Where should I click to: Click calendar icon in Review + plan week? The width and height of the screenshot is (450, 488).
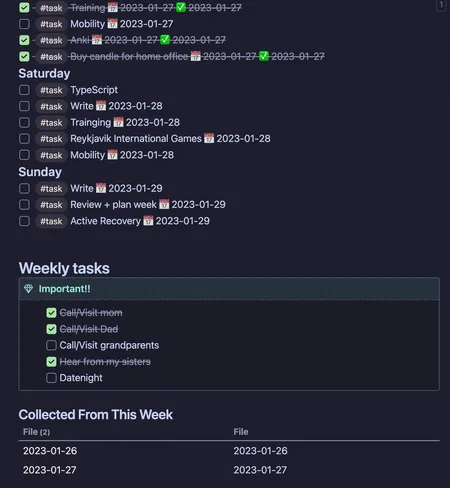pos(164,204)
